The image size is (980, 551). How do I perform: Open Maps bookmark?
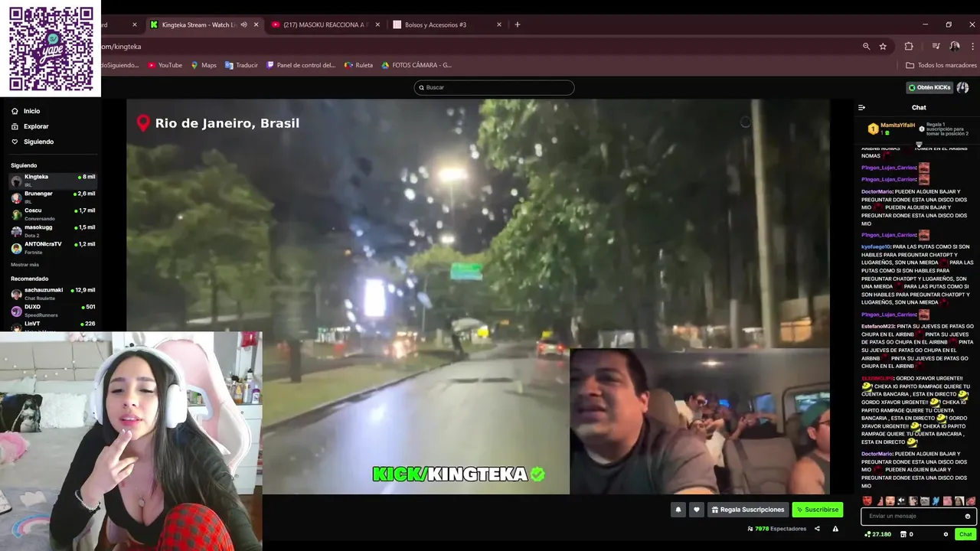(204, 65)
